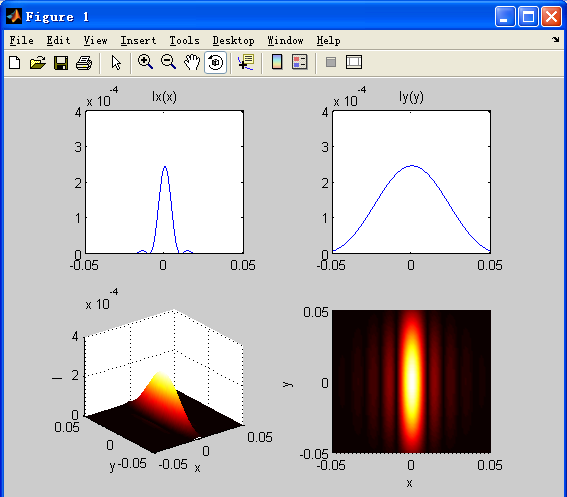
Task: Open the Desktop menu
Action: (x=234, y=41)
